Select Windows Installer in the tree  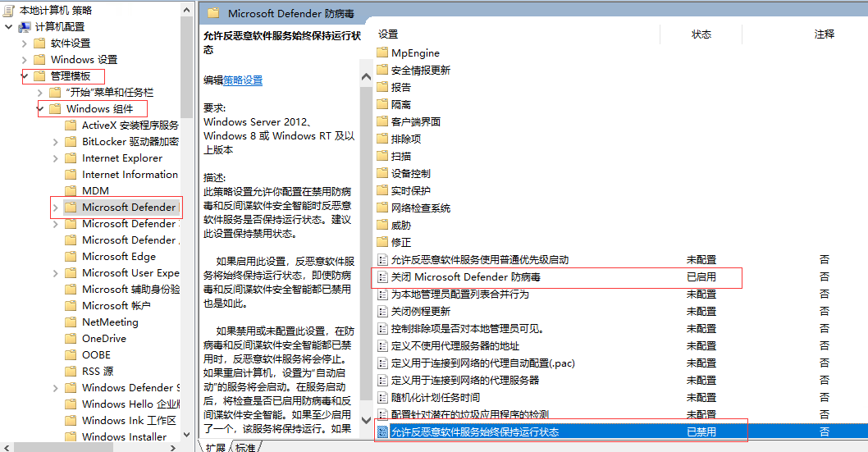point(124,436)
